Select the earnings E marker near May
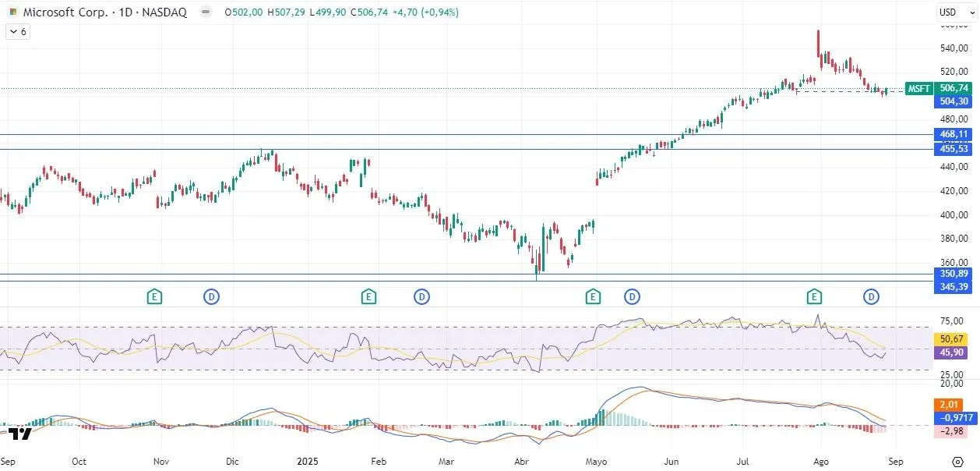This screenshot has height=471, width=980. (592, 296)
